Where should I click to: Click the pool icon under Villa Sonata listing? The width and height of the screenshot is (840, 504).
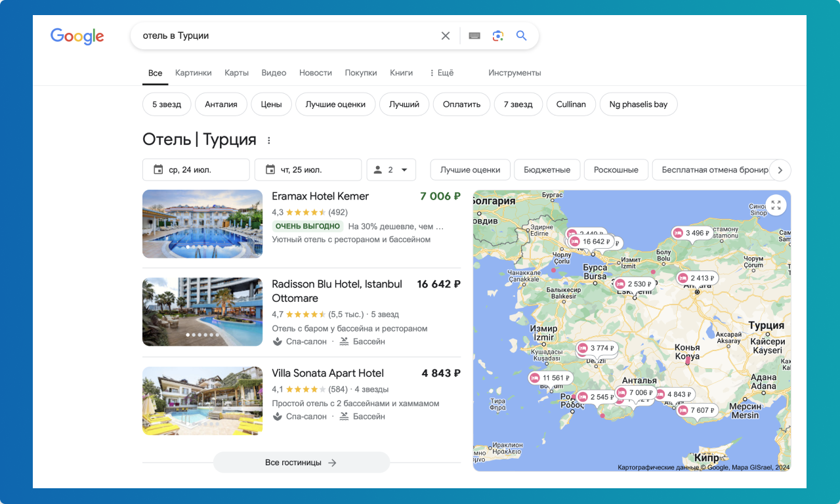click(x=343, y=416)
